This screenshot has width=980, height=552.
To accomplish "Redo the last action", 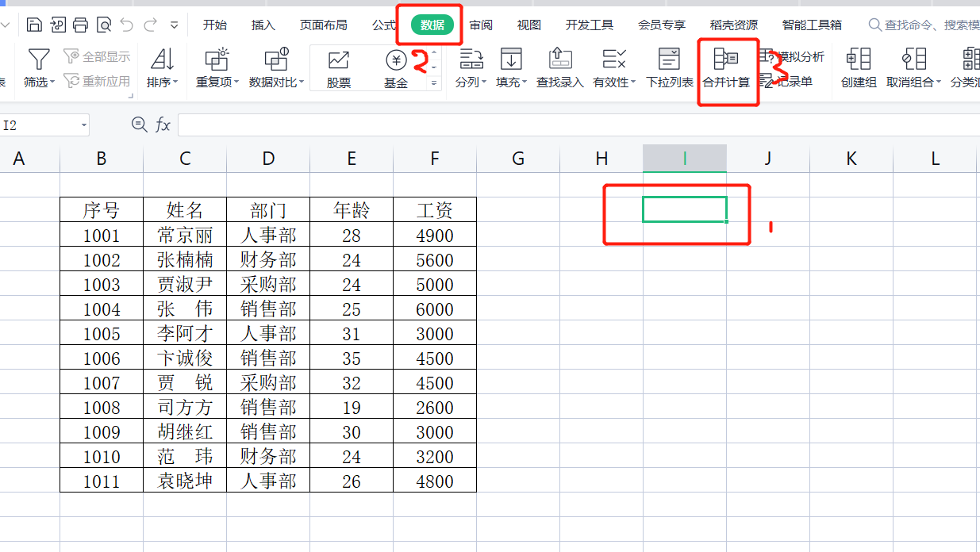I will 150,25.
